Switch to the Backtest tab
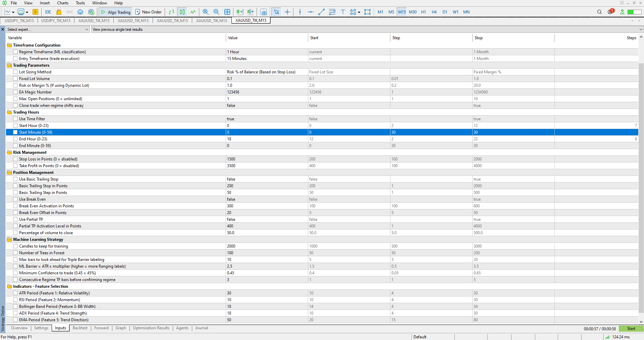Viewport: 644px width, 340px height. click(x=80, y=328)
